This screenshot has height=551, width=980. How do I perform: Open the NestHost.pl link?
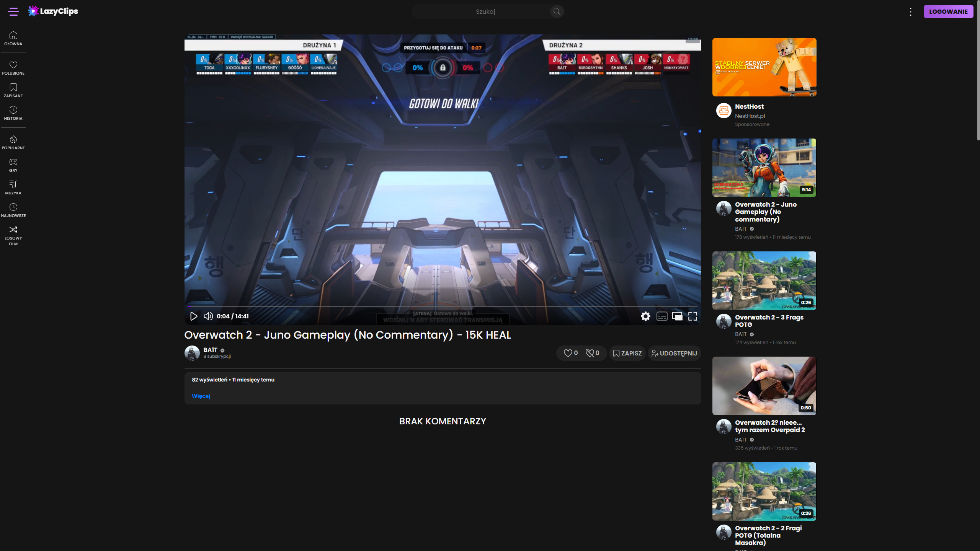(750, 116)
